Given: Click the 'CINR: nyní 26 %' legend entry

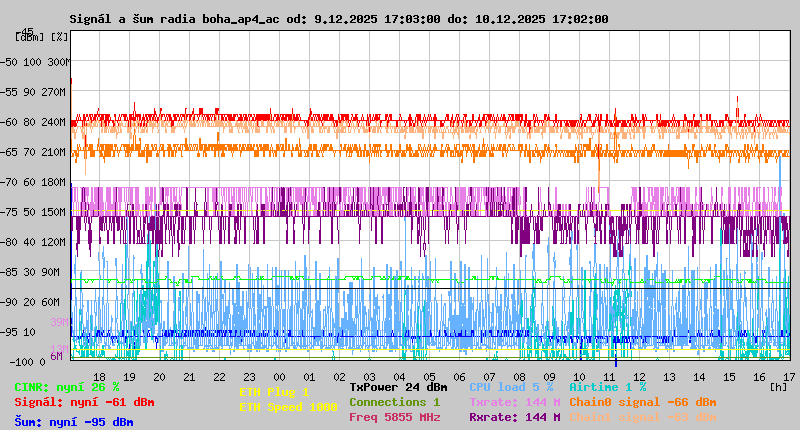Looking at the screenshot, I should 67,388.
